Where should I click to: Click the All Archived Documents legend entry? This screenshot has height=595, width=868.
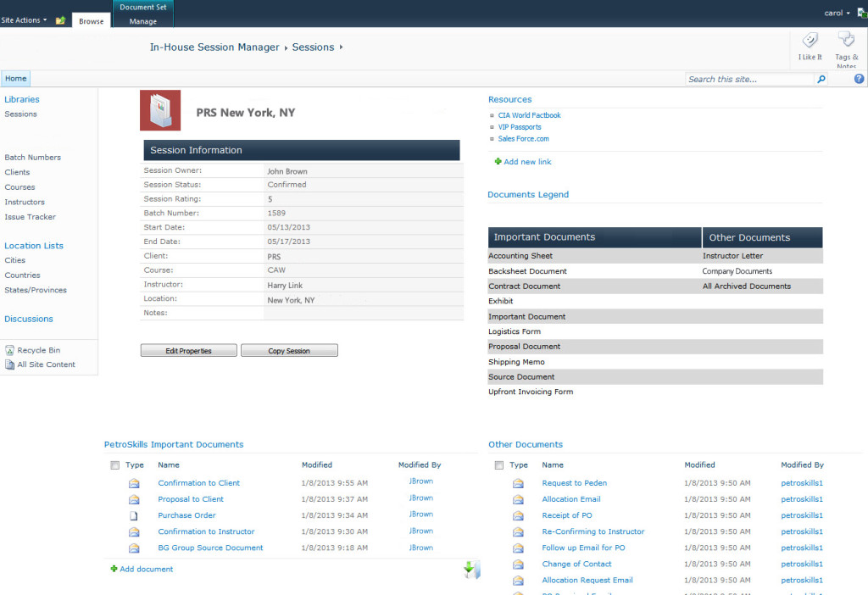(x=747, y=286)
